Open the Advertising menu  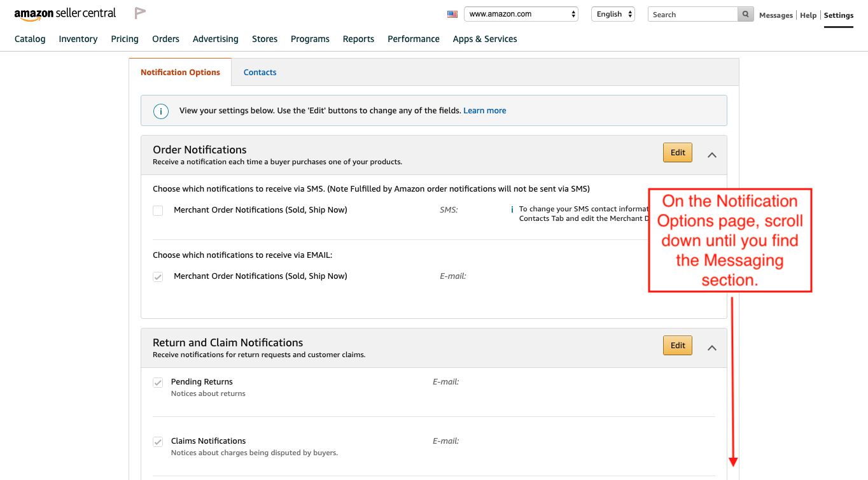[x=215, y=39]
